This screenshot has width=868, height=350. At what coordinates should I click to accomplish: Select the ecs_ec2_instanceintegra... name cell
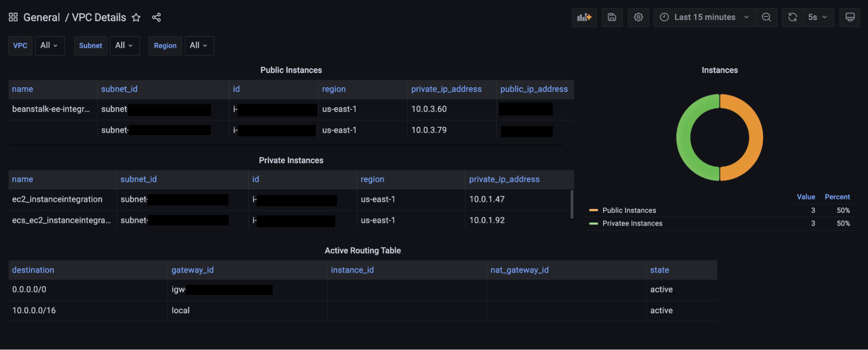(x=63, y=220)
